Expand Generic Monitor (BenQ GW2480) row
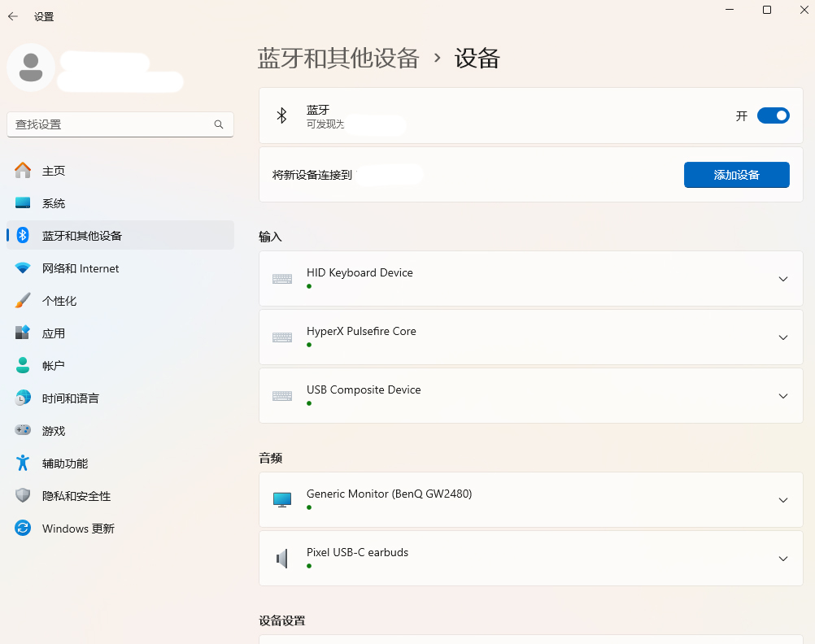The image size is (815, 644). (x=782, y=500)
